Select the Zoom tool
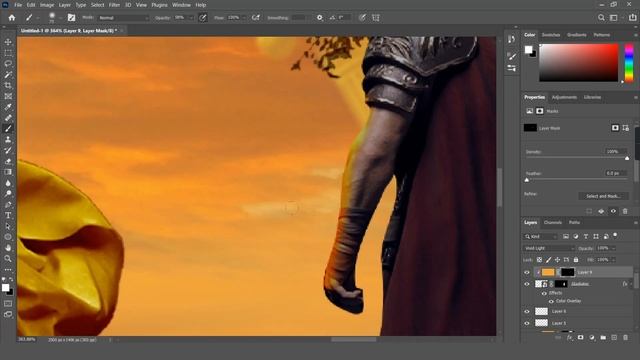This screenshot has height=360, width=640. (x=8, y=258)
